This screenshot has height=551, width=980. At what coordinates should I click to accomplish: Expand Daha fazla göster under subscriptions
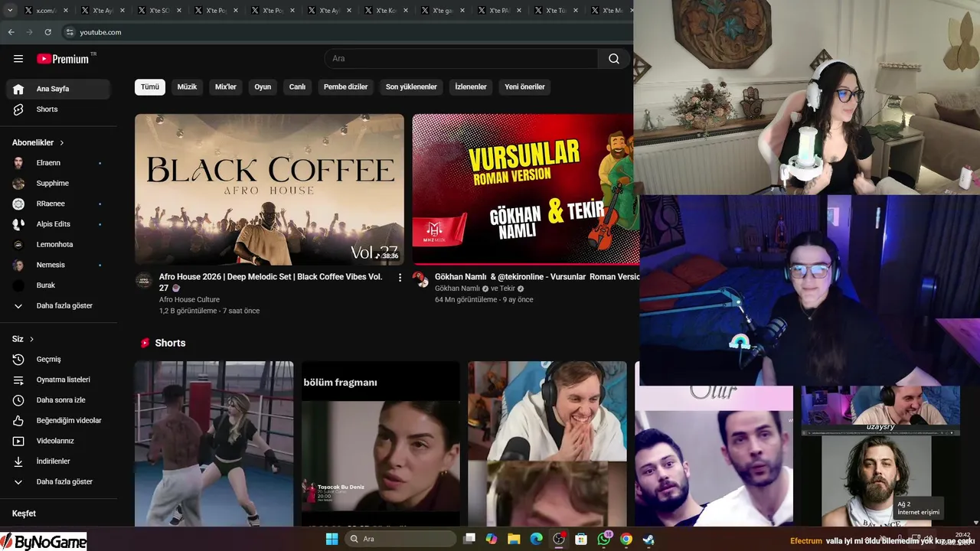(58, 306)
